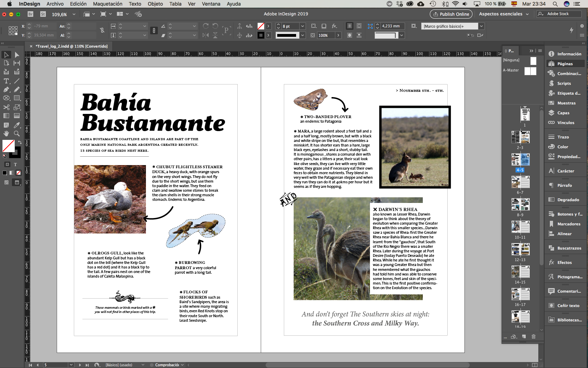Viewport: 588px width, 368px height.
Task: Open the Objeto menu
Action: point(155,4)
